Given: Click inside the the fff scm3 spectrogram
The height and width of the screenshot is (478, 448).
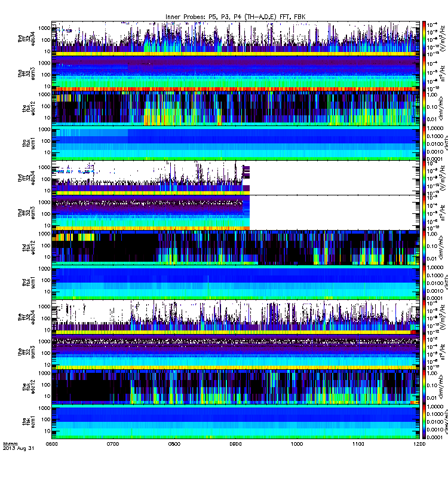Looking at the screenshot, I should point(235,352).
